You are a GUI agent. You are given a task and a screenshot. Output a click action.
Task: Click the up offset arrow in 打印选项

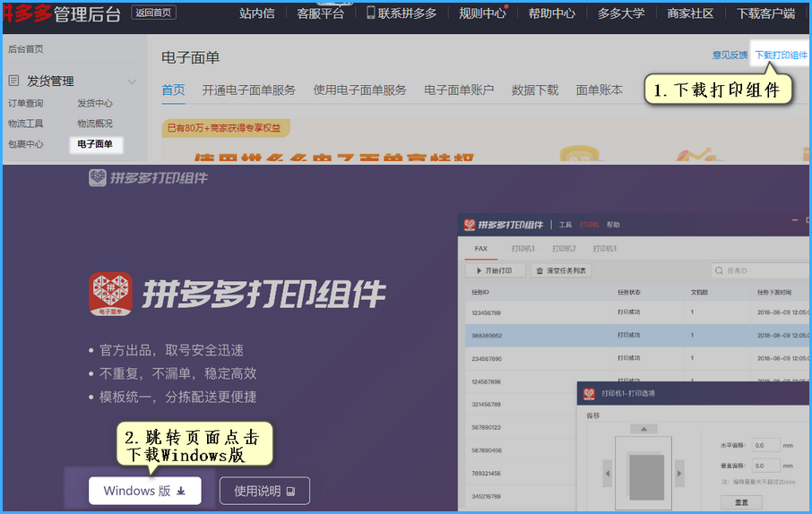click(x=644, y=429)
